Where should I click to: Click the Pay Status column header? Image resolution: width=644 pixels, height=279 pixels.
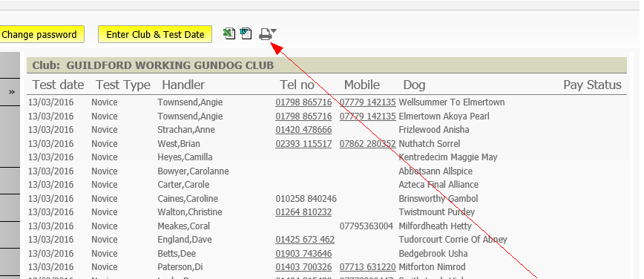click(592, 85)
